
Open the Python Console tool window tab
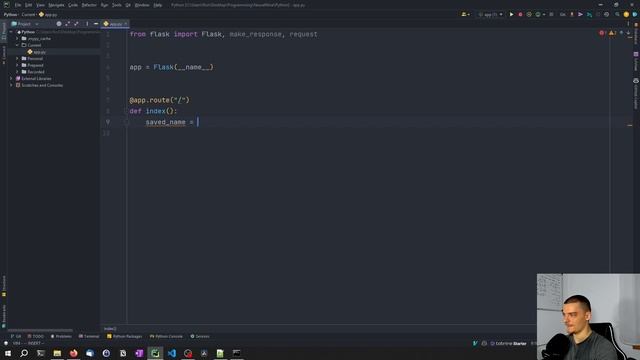(x=166, y=336)
